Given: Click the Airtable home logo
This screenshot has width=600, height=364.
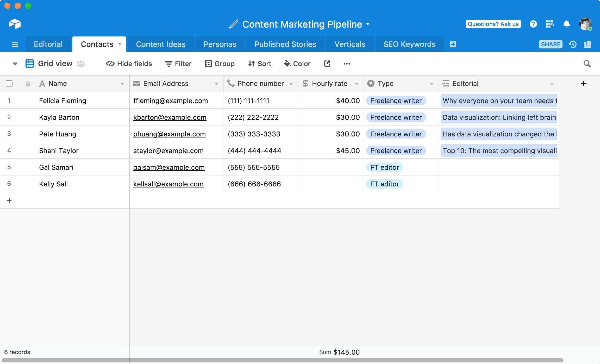Looking at the screenshot, I should [15, 24].
